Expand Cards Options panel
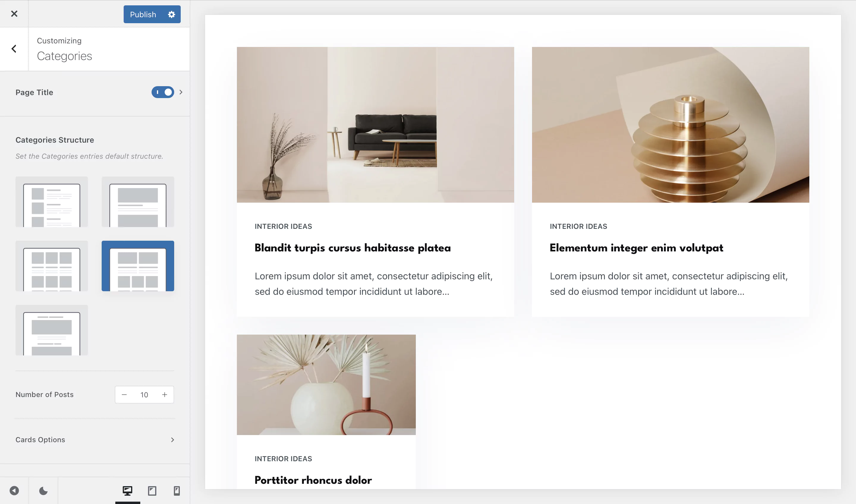This screenshot has width=856, height=504. click(95, 440)
